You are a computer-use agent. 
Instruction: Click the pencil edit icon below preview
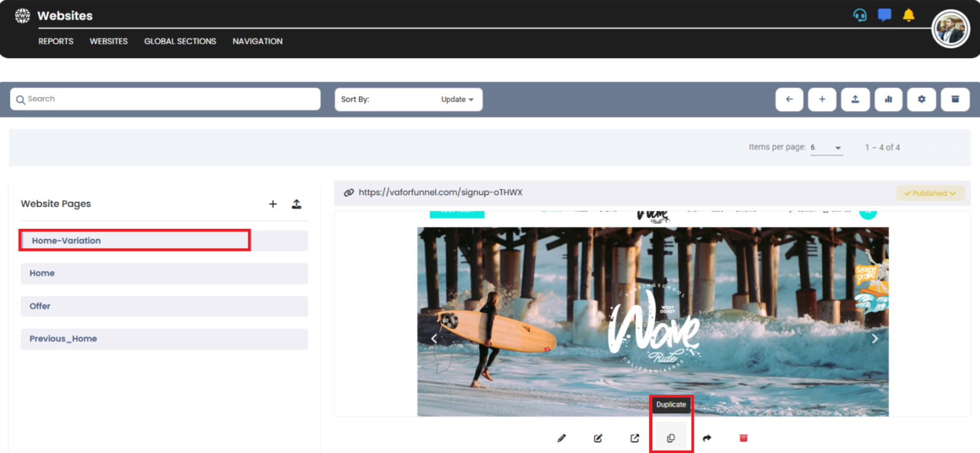point(561,438)
